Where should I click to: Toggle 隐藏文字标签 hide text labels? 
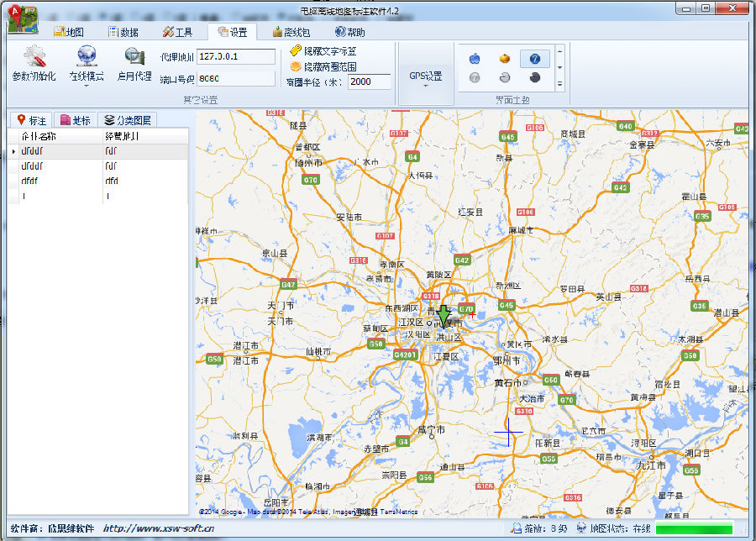coord(323,51)
